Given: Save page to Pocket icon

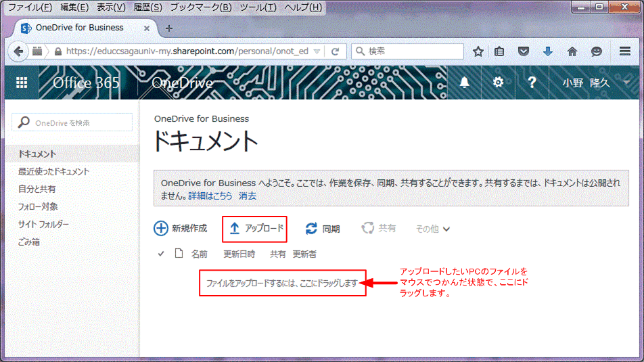Looking at the screenshot, I should click(524, 51).
